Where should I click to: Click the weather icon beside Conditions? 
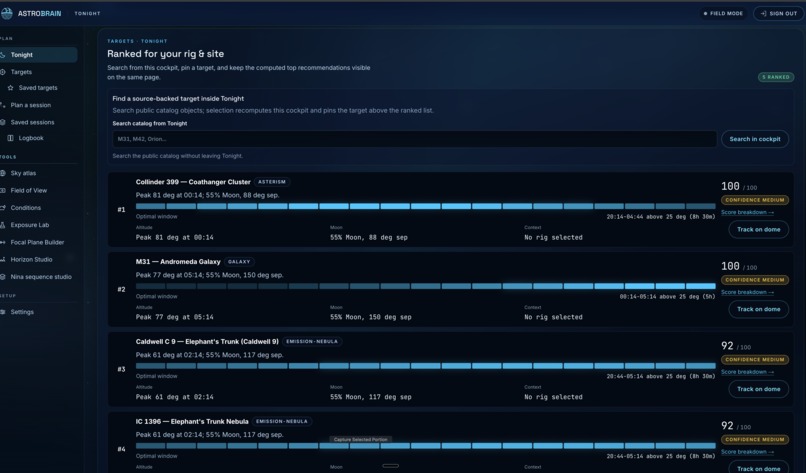3,208
